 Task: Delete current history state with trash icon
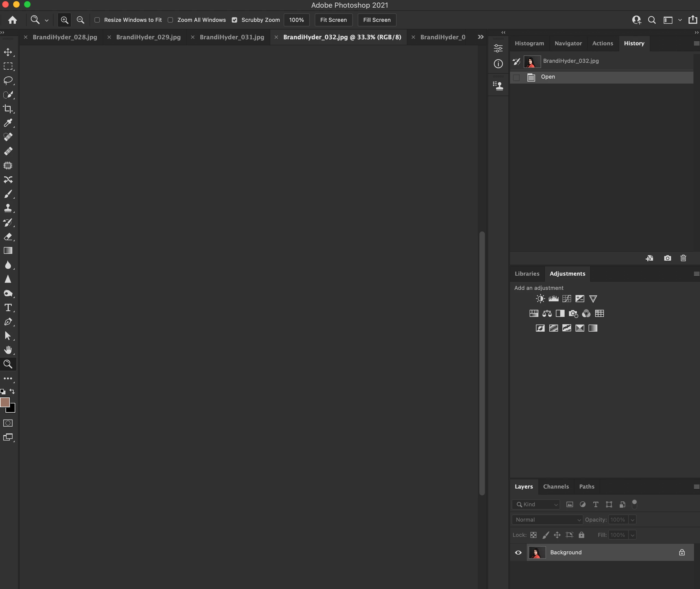pos(683,258)
